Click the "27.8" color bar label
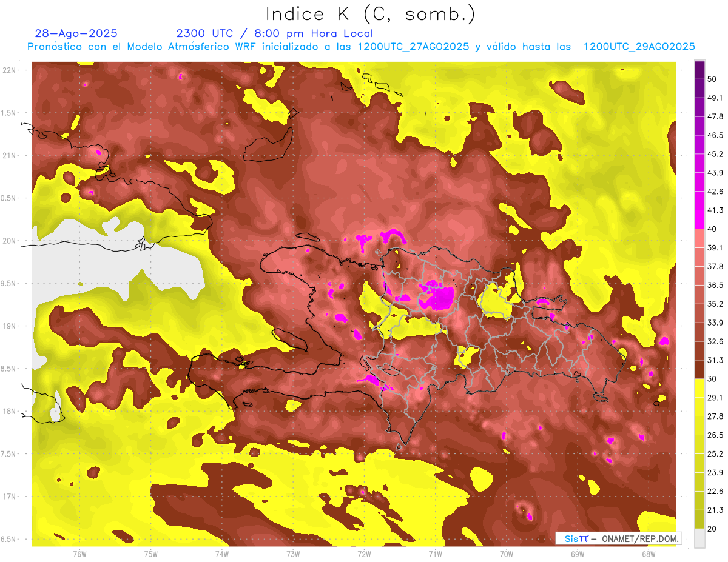Image resolution: width=728 pixels, height=562 pixels. (715, 416)
